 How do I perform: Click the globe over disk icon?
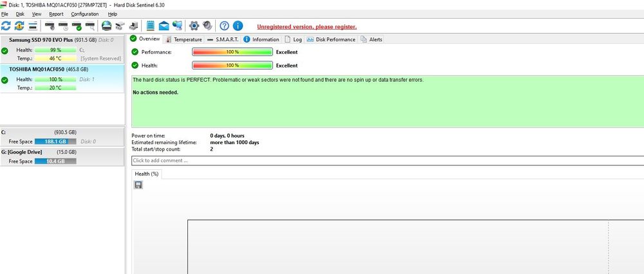click(x=106, y=26)
